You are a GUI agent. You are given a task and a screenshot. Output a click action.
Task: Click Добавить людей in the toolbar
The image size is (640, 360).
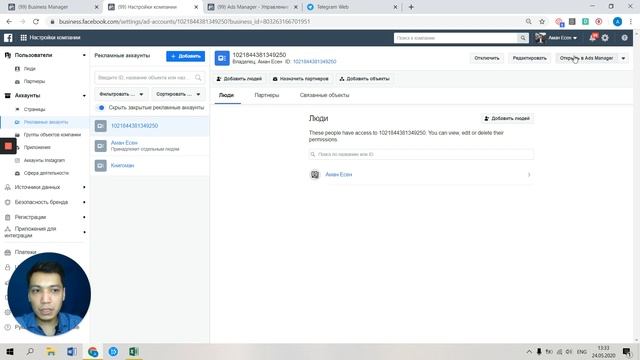(x=239, y=79)
